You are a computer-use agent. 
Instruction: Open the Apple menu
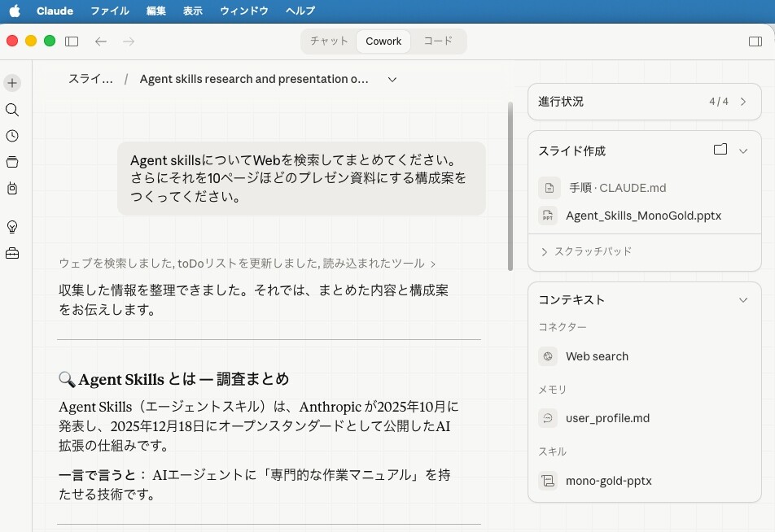pos(15,11)
